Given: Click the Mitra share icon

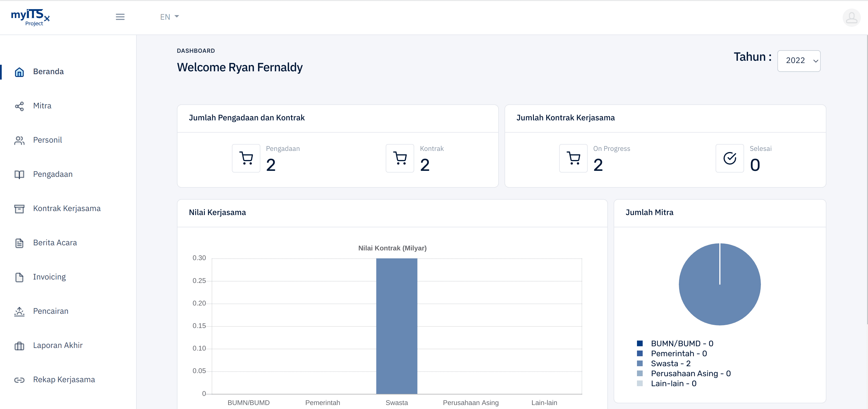Looking at the screenshot, I should click(x=19, y=106).
